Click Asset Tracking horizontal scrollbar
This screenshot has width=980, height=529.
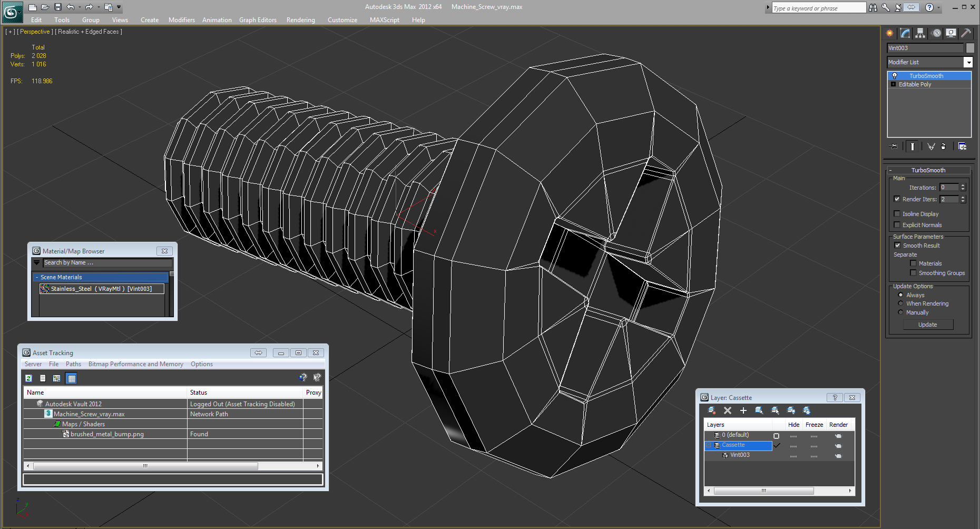pos(173,466)
